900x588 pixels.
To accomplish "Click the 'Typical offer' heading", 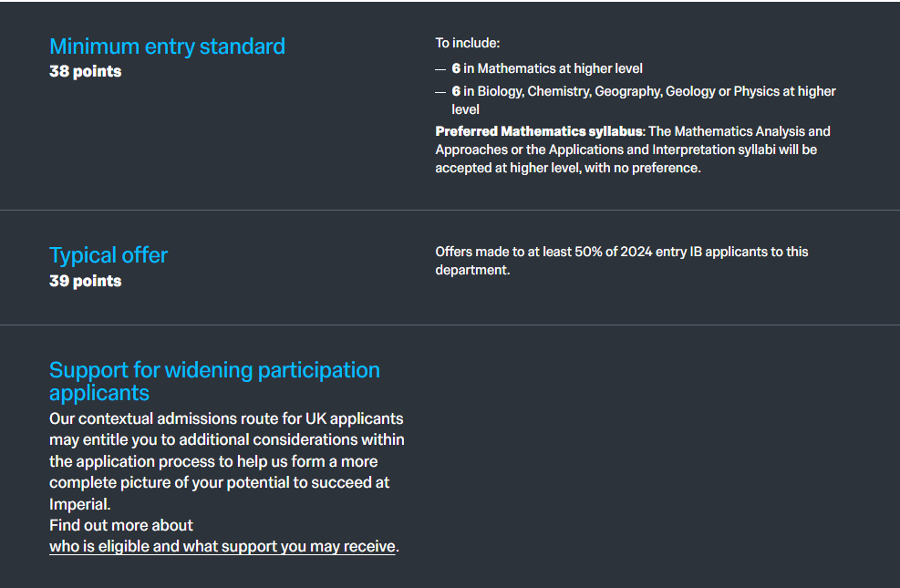I will [x=109, y=255].
